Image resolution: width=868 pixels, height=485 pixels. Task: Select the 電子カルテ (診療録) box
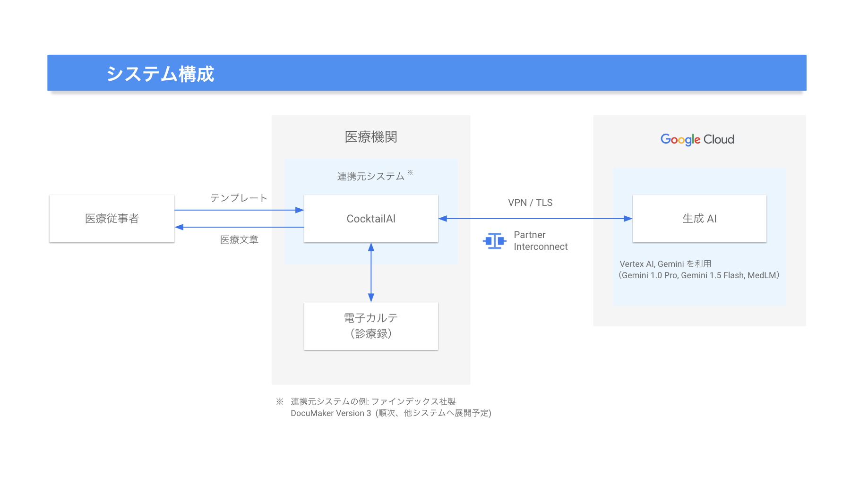coord(371,326)
